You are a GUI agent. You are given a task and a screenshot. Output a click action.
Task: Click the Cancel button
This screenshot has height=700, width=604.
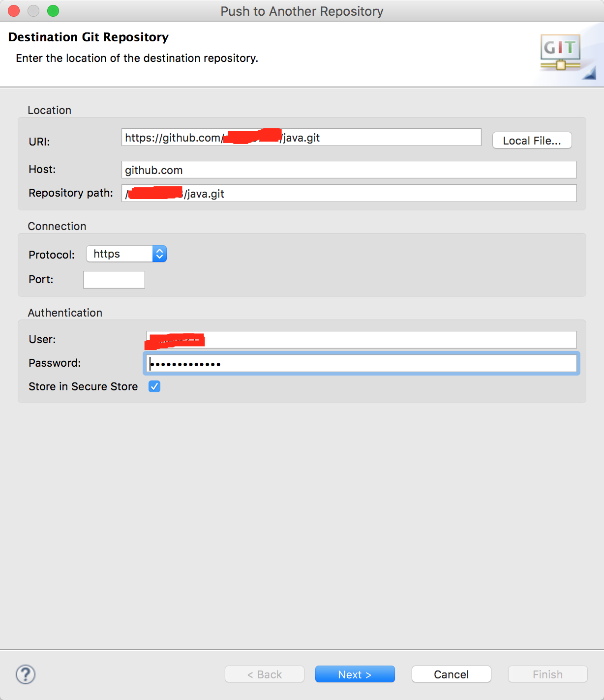tap(451, 674)
